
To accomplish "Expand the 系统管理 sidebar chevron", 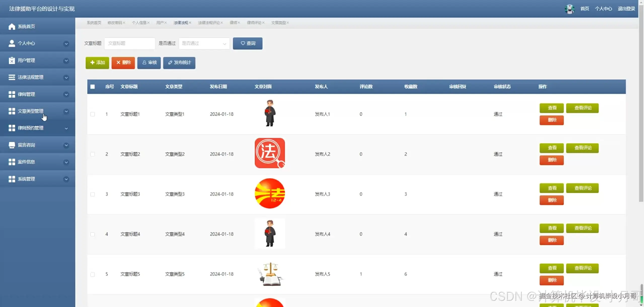I will click(x=66, y=179).
